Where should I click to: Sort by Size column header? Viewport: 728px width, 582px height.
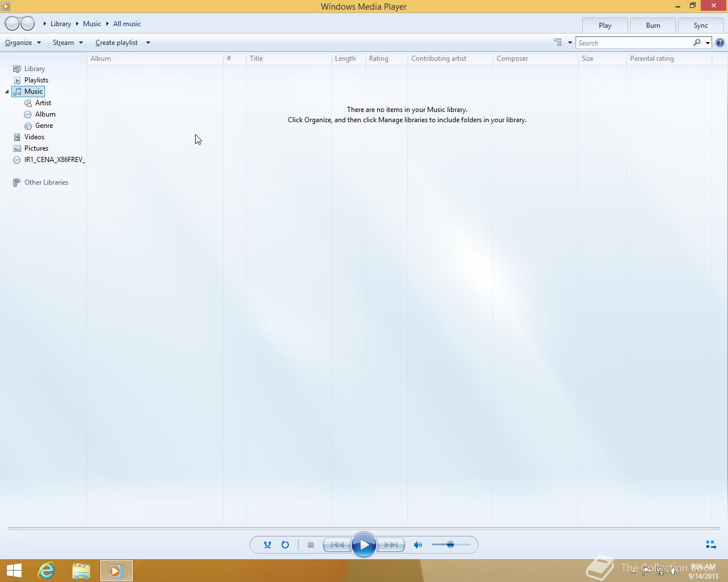click(x=602, y=59)
